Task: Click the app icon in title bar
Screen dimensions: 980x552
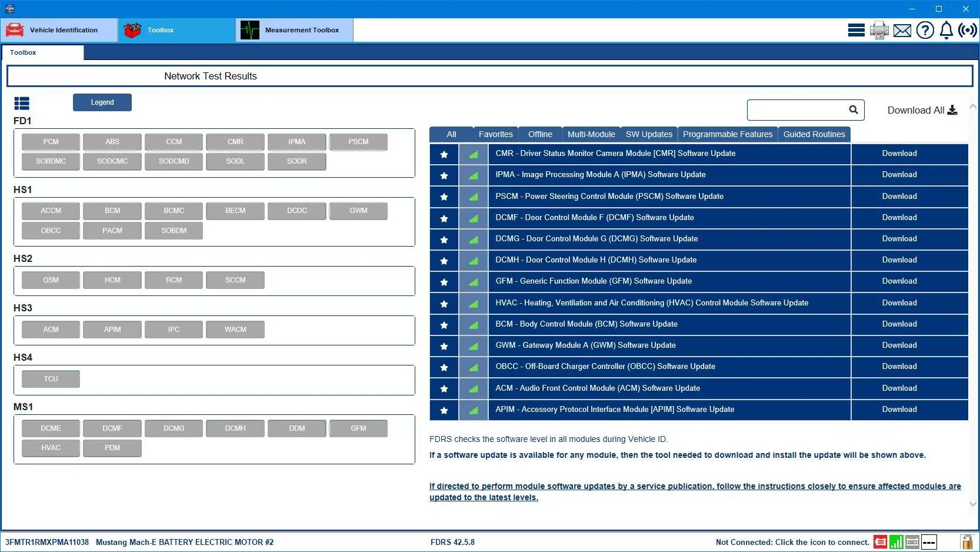Action: (x=9, y=9)
